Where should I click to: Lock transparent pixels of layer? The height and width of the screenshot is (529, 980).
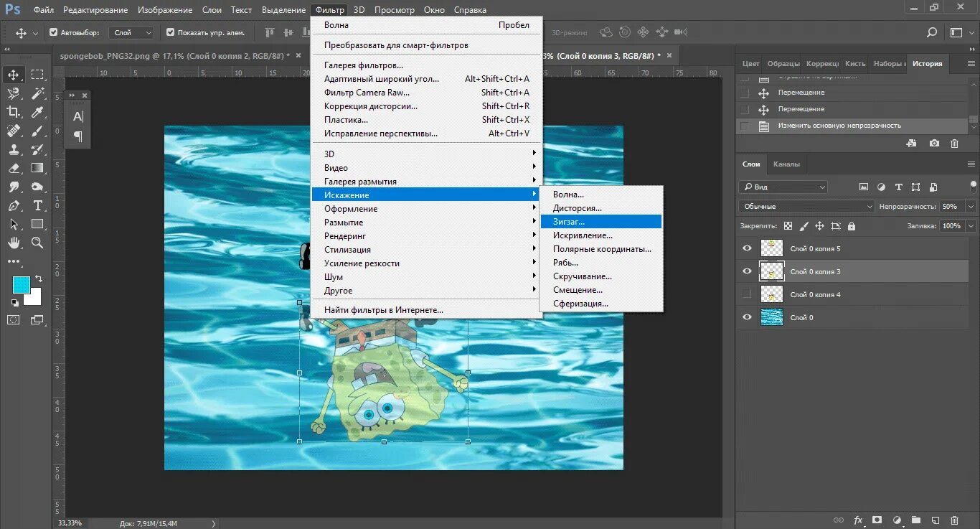click(x=788, y=226)
